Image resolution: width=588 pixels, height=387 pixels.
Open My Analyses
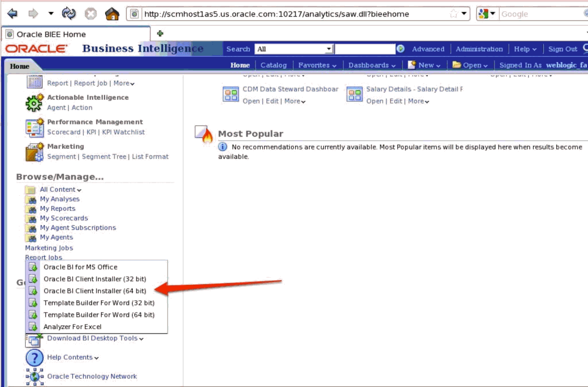click(x=60, y=199)
